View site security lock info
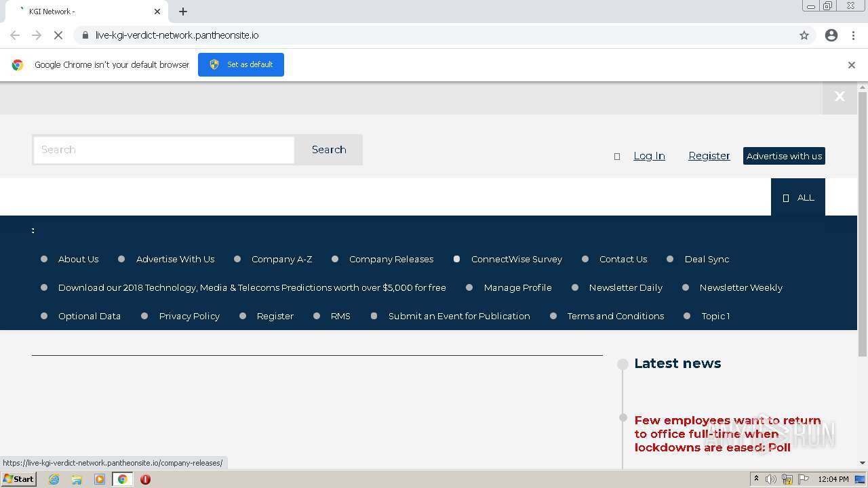The height and width of the screenshot is (488, 868). pyautogui.click(x=85, y=35)
